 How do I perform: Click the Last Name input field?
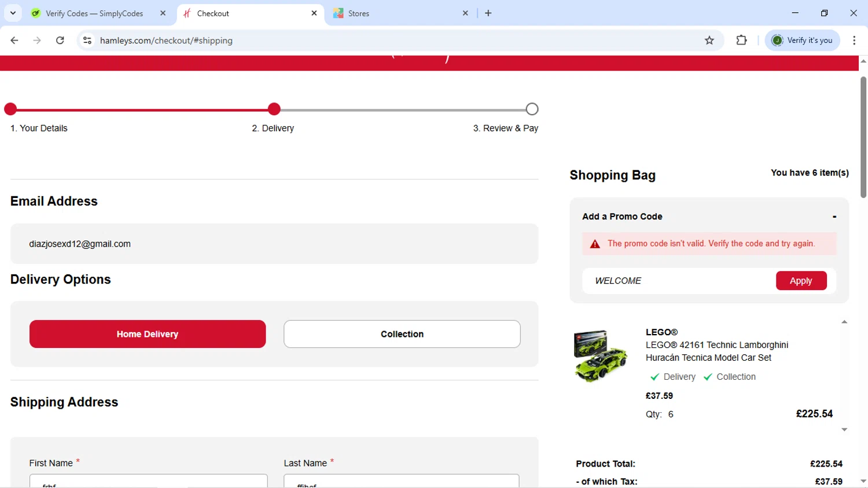click(402, 481)
